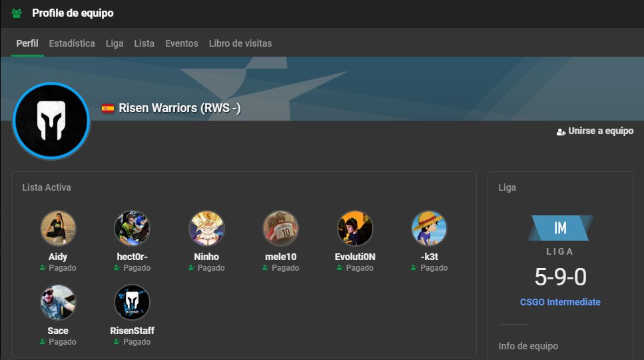
Task: Click the green paid-user icon under Ninho
Action: 191,268
